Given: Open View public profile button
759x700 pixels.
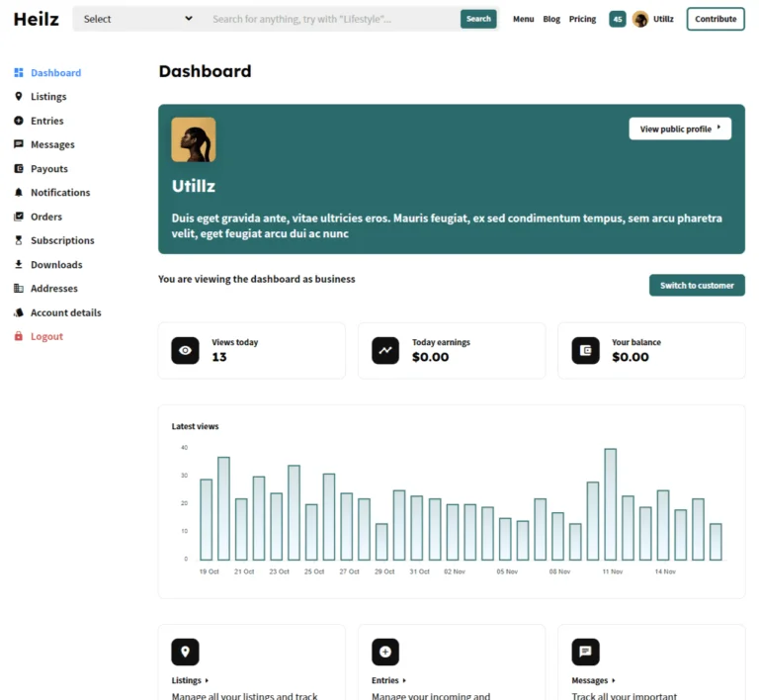Looking at the screenshot, I should [680, 129].
